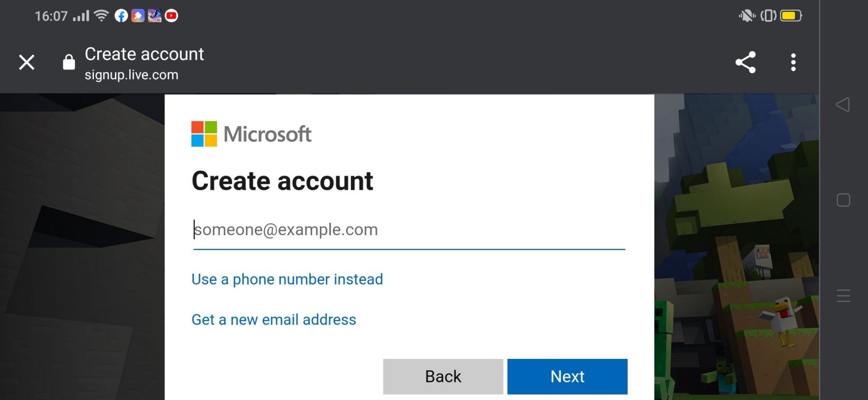868x400 pixels.
Task: Tap the auto-rotate screen status icon
Action: (x=768, y=16)
